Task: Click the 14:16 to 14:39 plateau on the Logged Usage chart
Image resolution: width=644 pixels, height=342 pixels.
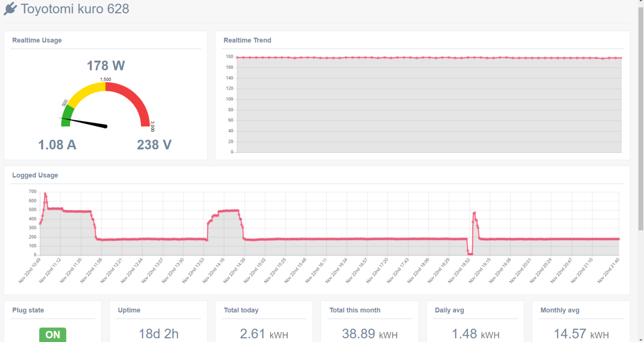Action: (x=229, y=210)
